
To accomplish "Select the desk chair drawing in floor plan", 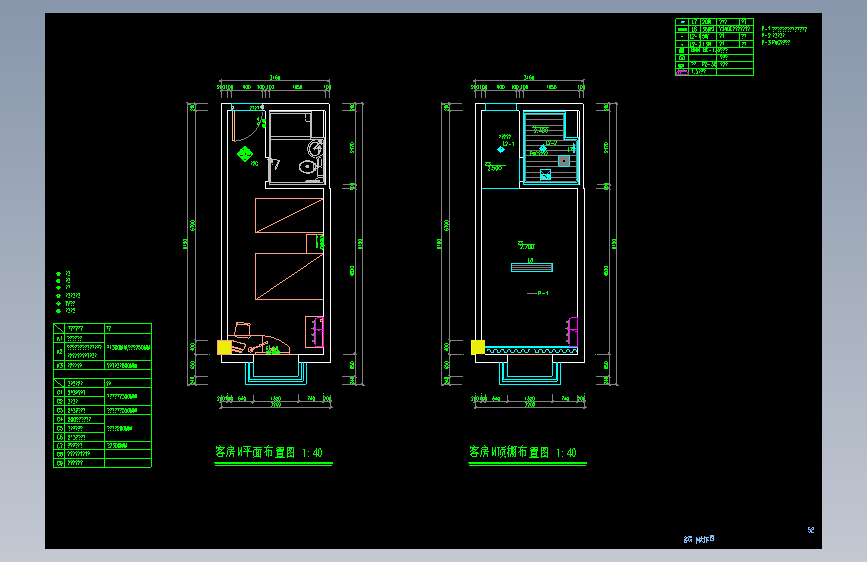I will click(242, 330).
